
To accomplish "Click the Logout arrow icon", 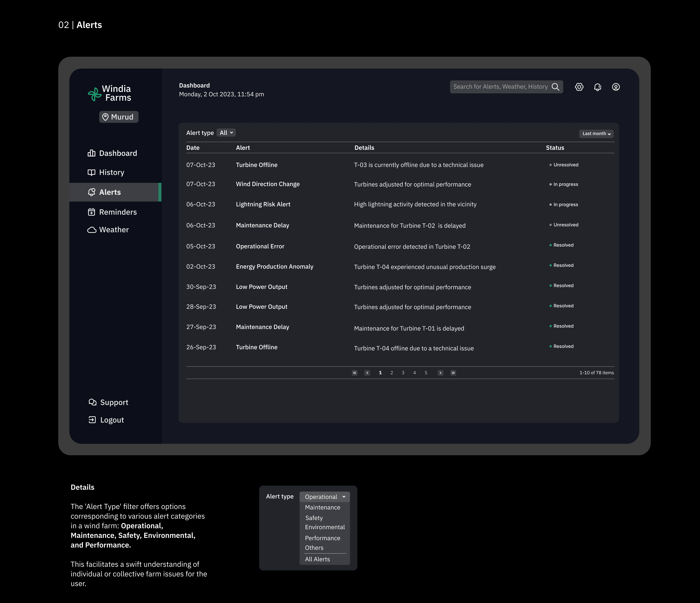I will 92,420.
